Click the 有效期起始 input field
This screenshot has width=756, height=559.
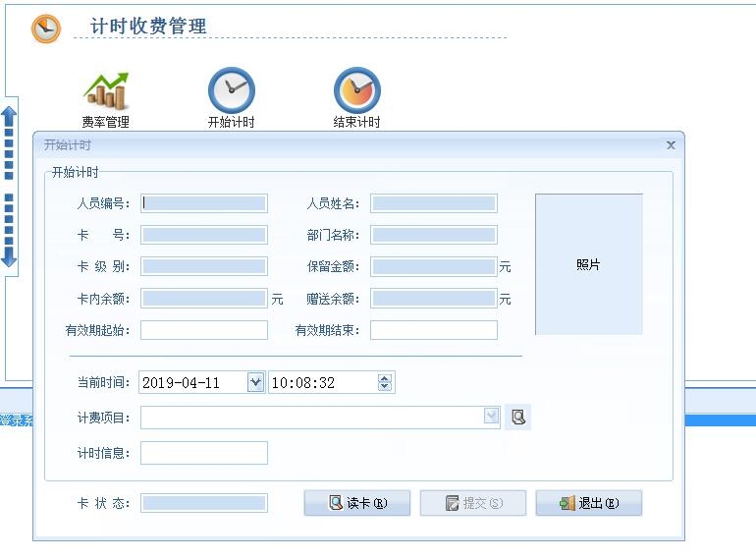tap(204, 330)
